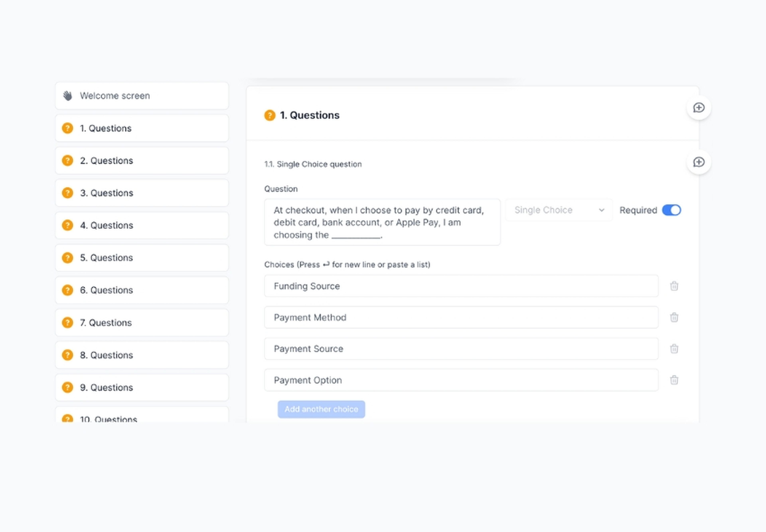This screenshot has width=766, height=532.
Task: Click the Add another choice button
Action: (321, 409)
